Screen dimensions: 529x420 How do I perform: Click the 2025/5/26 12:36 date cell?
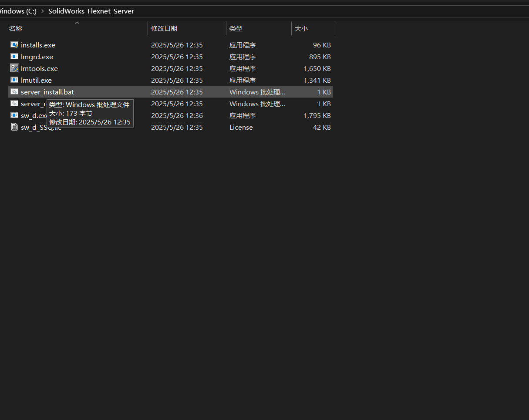(x=177, y=115)
